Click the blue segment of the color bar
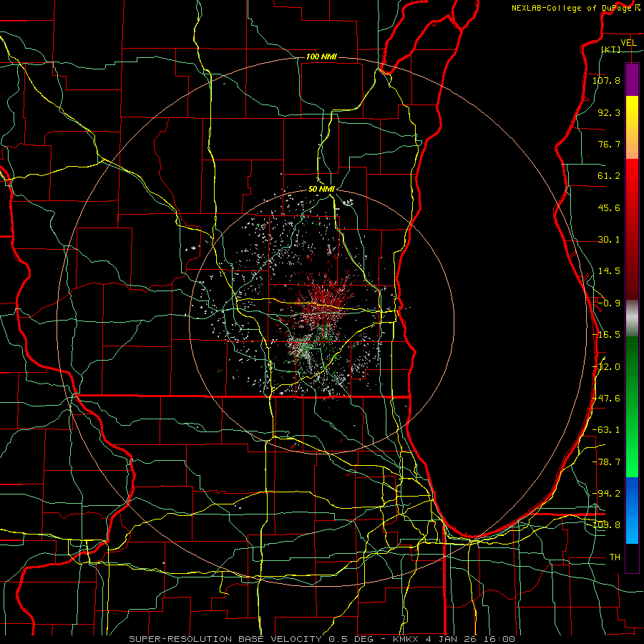The width and height of the screenshot is (644, 644). coord(632,510)
